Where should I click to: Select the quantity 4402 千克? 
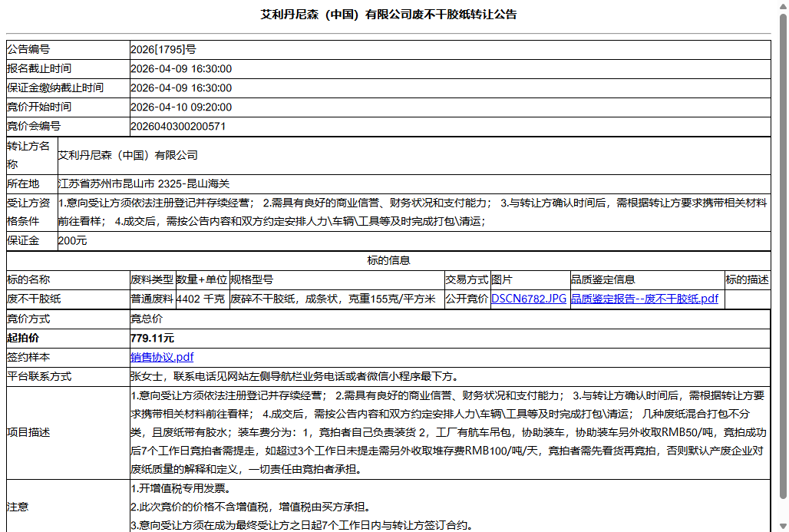pyautogui.click(x=200, y=299)
